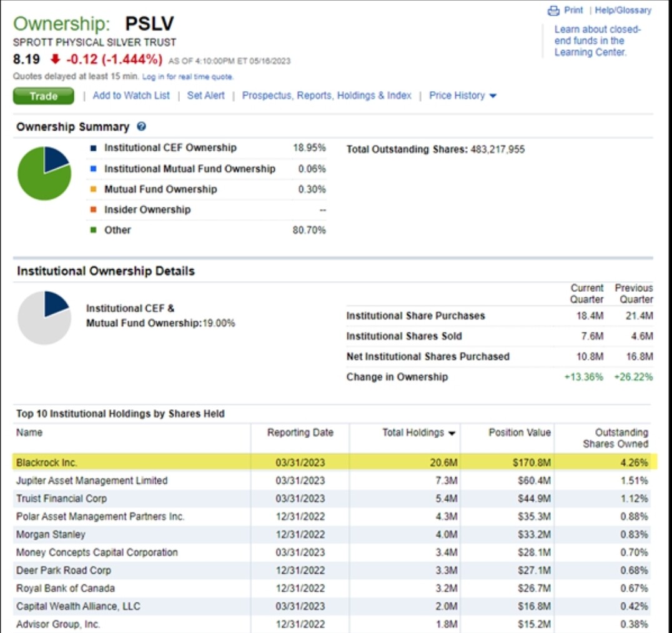This screenshot has height=633, width=672.
Task: Click Blackrock's 4.26% outstanding shares owned
Action: [x=634, y=462]
